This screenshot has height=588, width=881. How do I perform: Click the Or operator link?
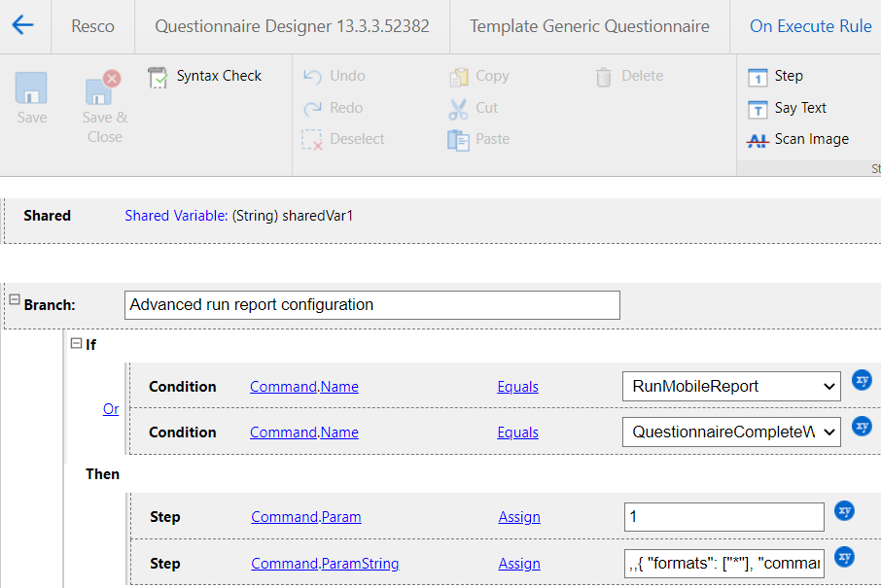click(111, 409)
